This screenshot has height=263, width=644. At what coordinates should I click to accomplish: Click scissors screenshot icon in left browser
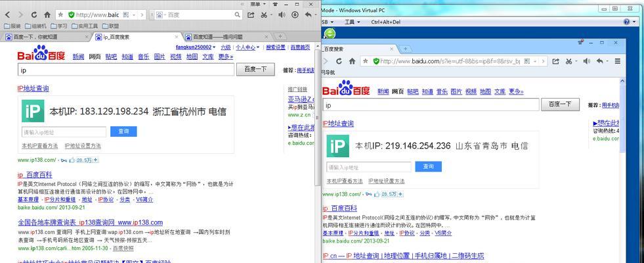(x=264, y=15)
